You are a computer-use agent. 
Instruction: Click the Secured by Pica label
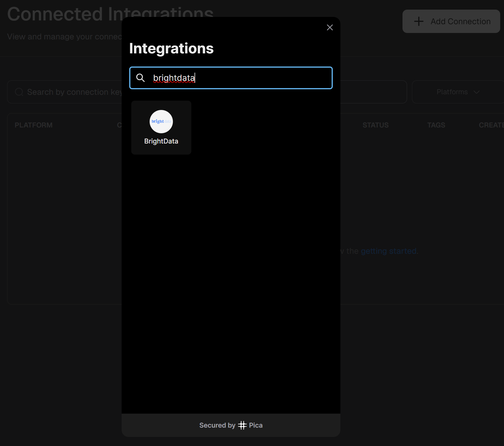coord(230,425)
